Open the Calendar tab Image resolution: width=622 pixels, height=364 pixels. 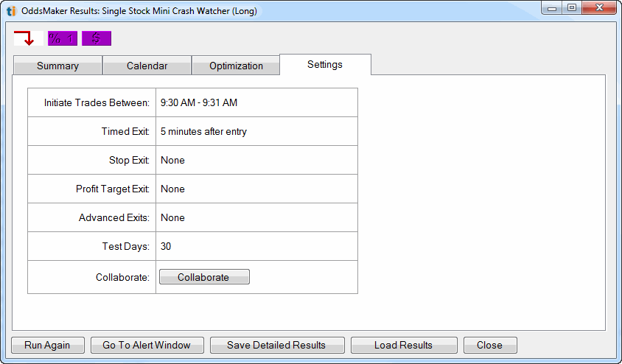click(147, 66)
